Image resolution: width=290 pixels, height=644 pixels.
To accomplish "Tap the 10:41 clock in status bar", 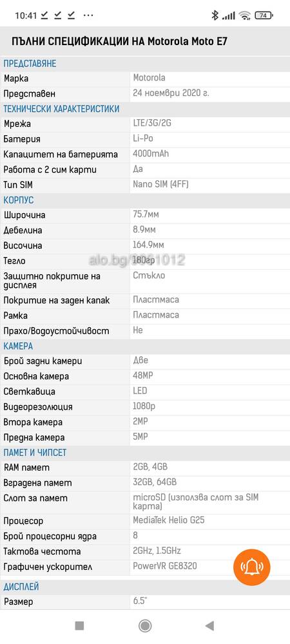I will click(26, 15).
